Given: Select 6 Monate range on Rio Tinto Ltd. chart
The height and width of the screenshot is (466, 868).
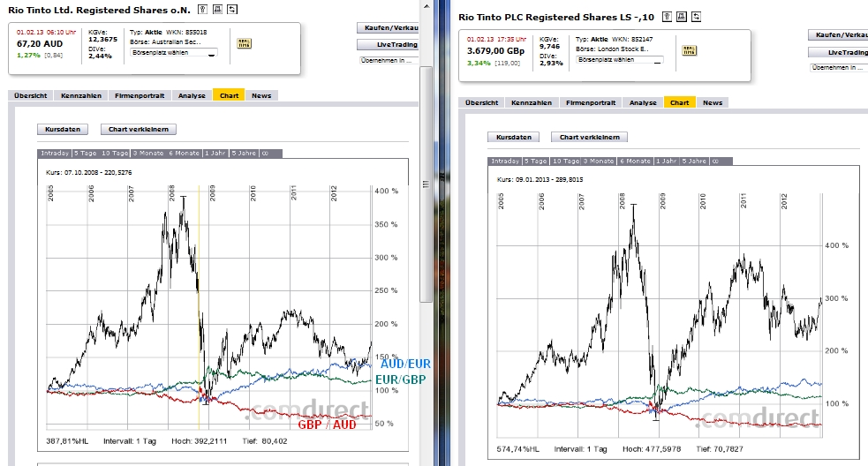Looking at the screenshot, I should [184, 154].
